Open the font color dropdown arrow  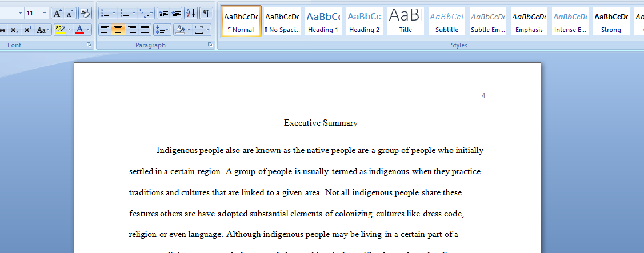pos(89,30)
